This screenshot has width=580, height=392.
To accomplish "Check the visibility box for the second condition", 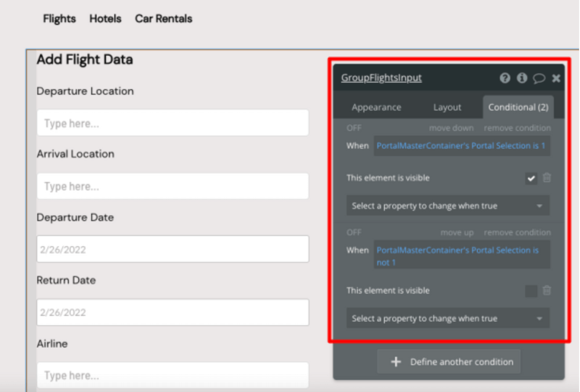I will 531,291.
